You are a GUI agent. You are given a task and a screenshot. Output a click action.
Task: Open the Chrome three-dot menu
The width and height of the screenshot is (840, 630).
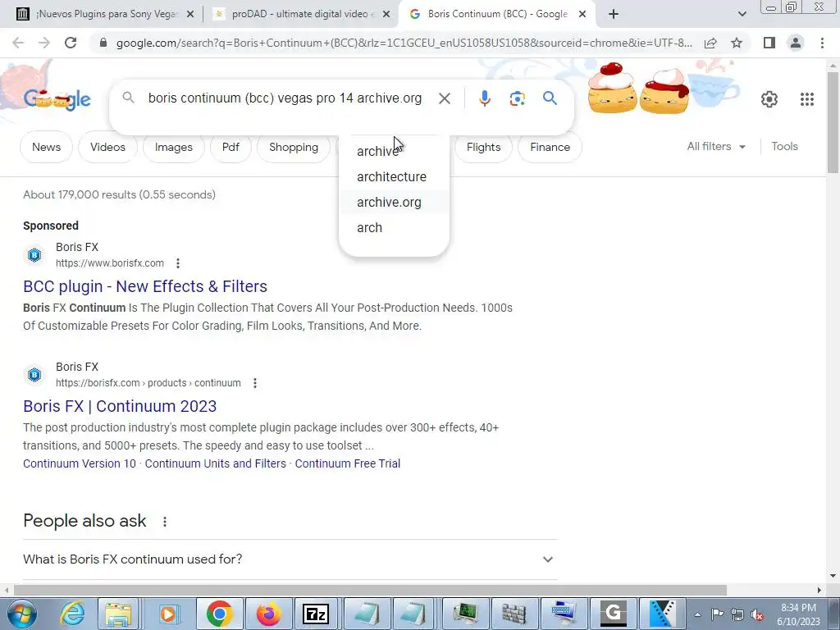coord(822,43)
